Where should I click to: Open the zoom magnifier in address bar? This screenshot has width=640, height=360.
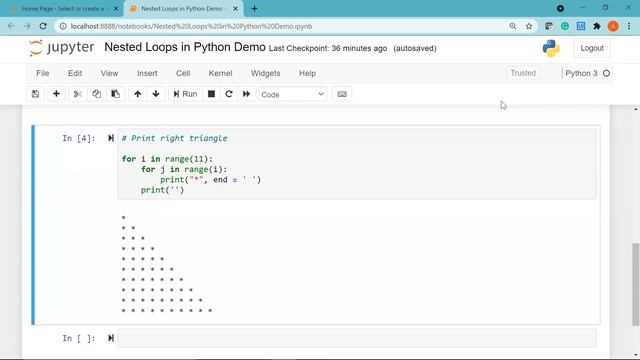tap(513, 26)
